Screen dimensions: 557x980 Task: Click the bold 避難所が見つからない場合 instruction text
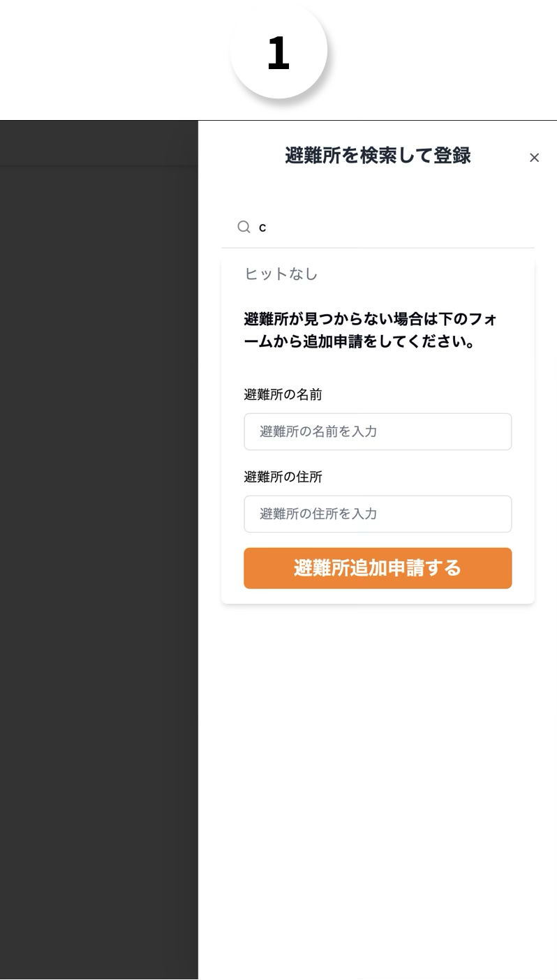(371, 332)
